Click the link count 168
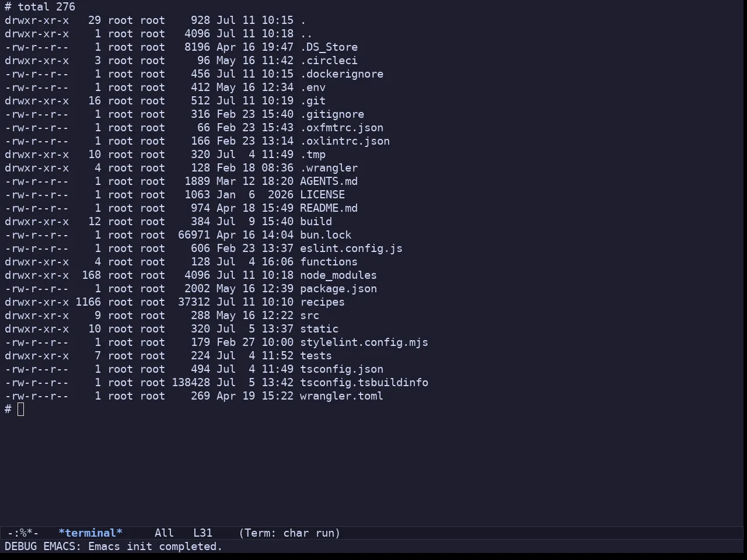747x560 pixels. [x=91, y=275]
